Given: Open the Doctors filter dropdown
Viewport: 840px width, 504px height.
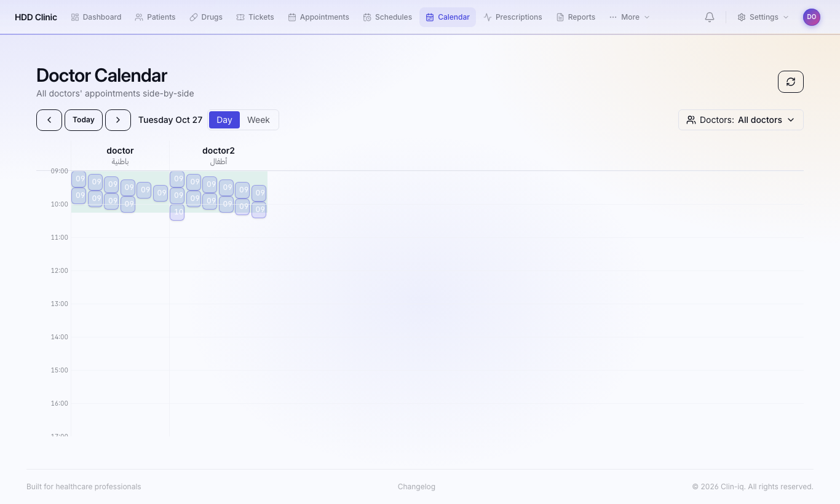Looking at the screenshot, I should 741,120.
